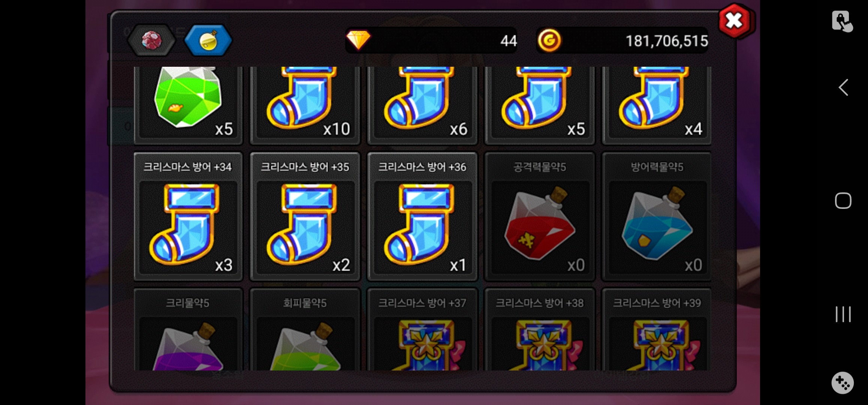
Task: Choose the blue stocking with x6 quantity
Action: (x=422, y=105)
